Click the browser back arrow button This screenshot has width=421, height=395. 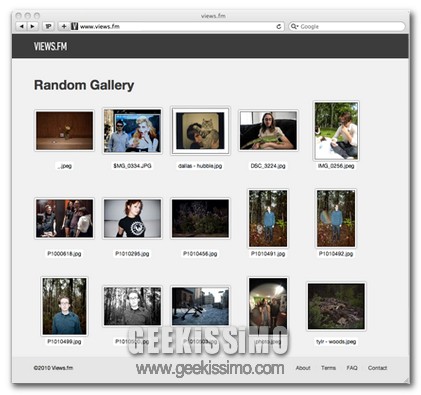(21, 26)
